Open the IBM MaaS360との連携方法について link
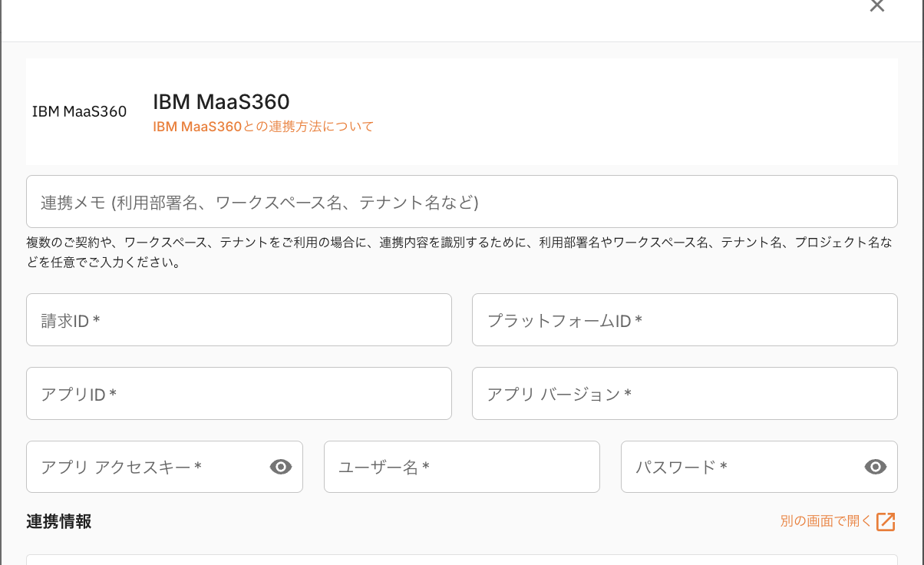924x565 pixels. (263, 127)
